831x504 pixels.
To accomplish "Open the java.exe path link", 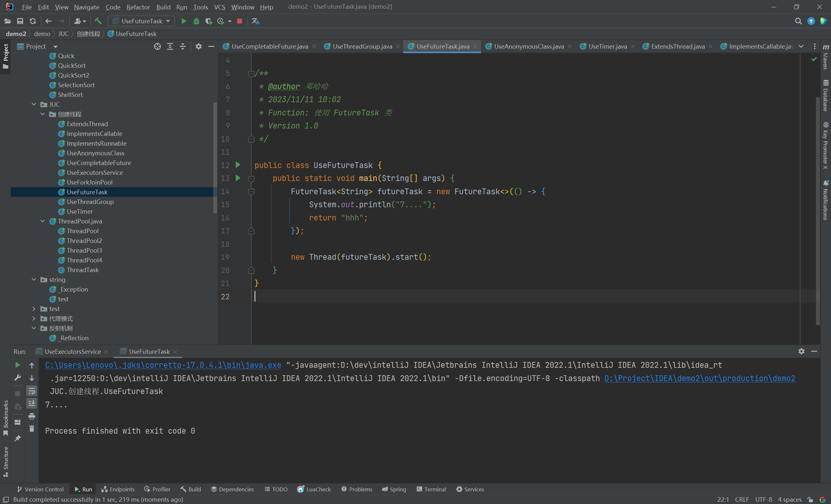I will [x=163, y=365].
